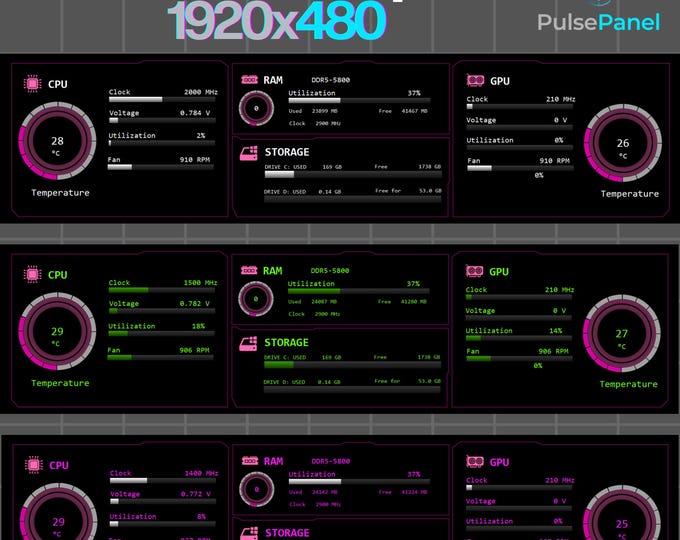Click the RAM dial showing 0 in the magenta panel
Screen dimensions: 680x540
click(257, 489)
